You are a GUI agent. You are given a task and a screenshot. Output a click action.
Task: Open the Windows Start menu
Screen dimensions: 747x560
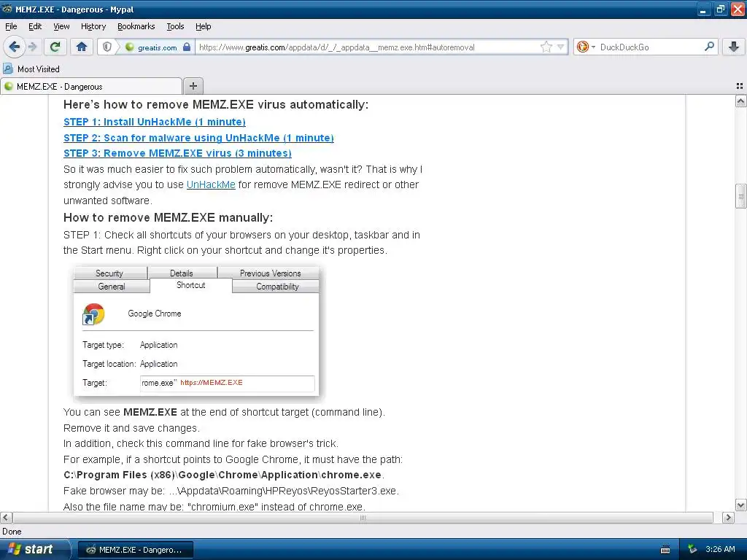click(x=35, y=549)
